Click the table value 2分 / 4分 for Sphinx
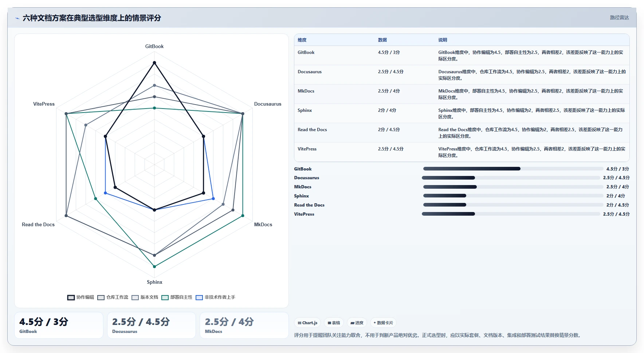 tap(387, 110)
